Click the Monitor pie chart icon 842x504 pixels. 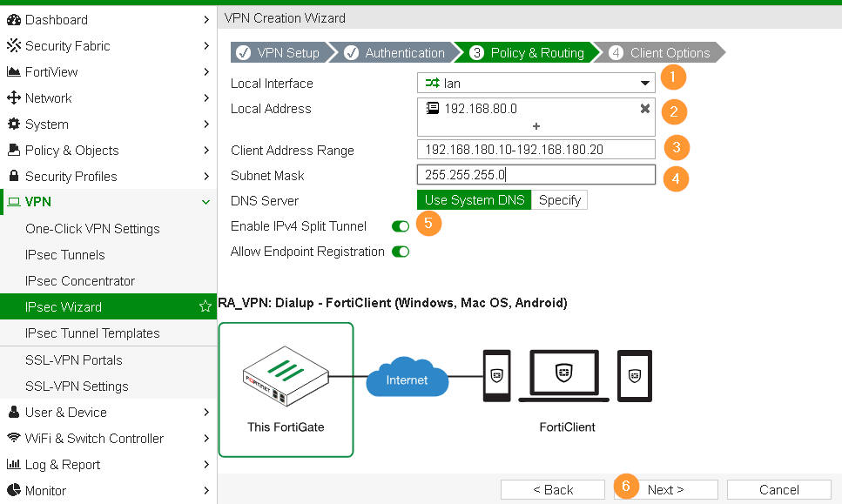click(x=13, y=490)
